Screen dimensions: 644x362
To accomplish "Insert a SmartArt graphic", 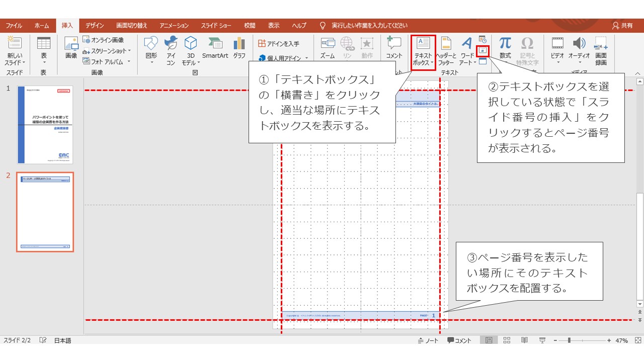I will coord(215,48).
